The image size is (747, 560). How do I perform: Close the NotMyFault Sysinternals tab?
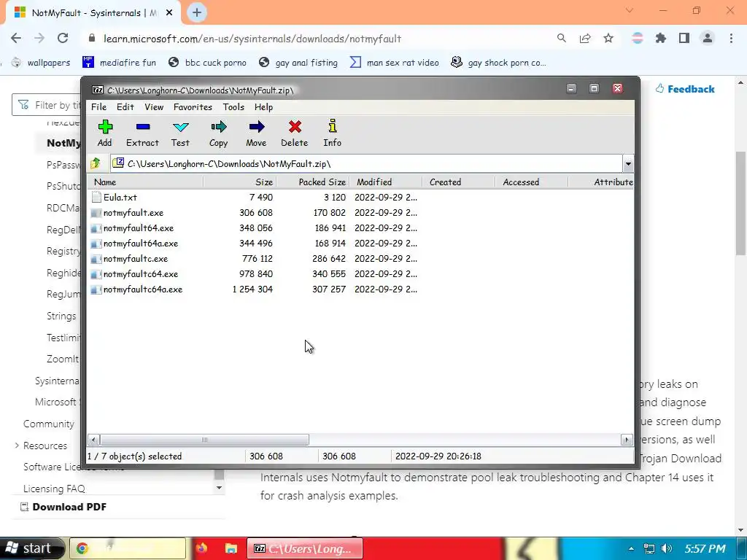tap(169, 13)
